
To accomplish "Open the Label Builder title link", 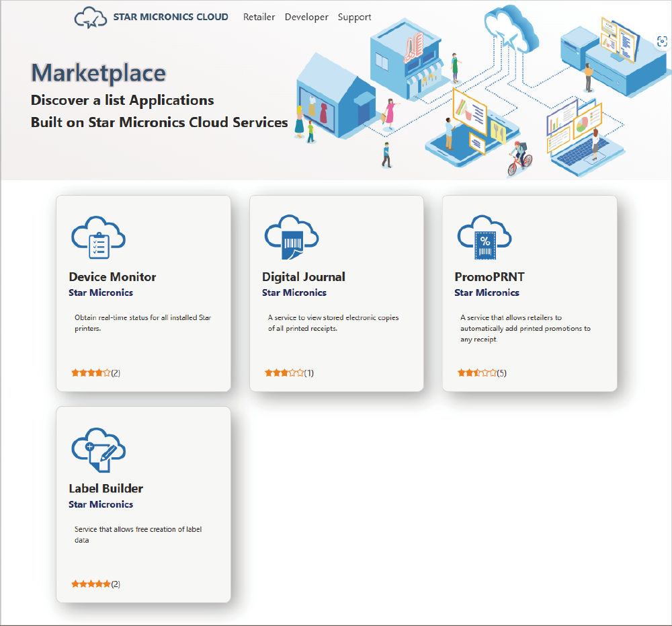I will [106, 488].
